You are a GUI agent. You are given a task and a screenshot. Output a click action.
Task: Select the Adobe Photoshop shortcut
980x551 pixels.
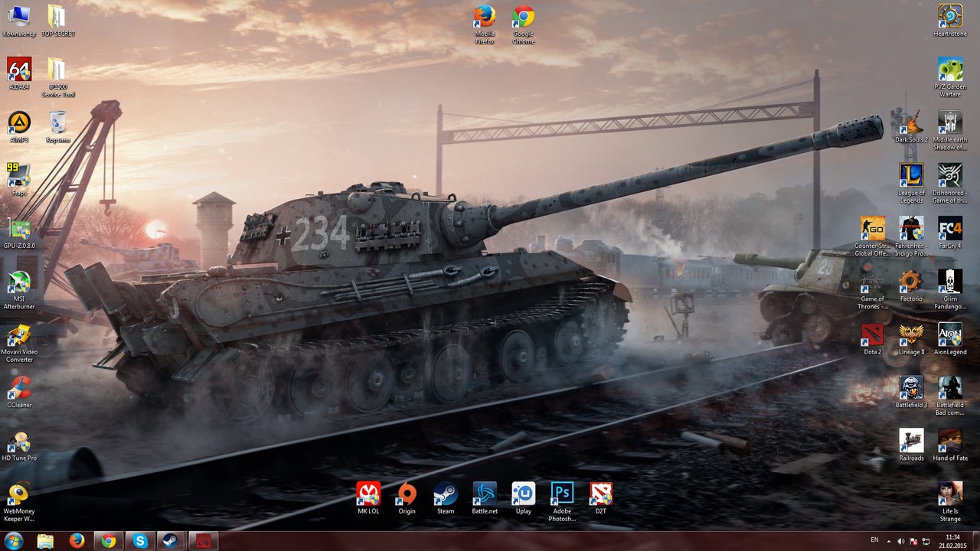click(562, 502)
